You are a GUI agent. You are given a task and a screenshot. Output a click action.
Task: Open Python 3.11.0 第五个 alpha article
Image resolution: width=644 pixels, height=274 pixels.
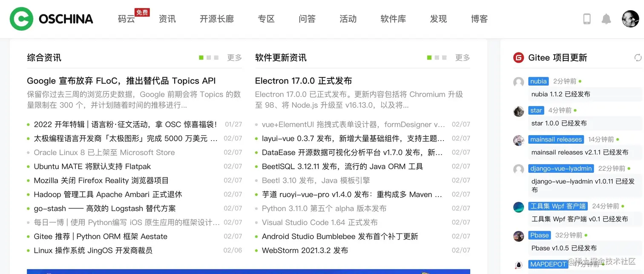point(324,208)
